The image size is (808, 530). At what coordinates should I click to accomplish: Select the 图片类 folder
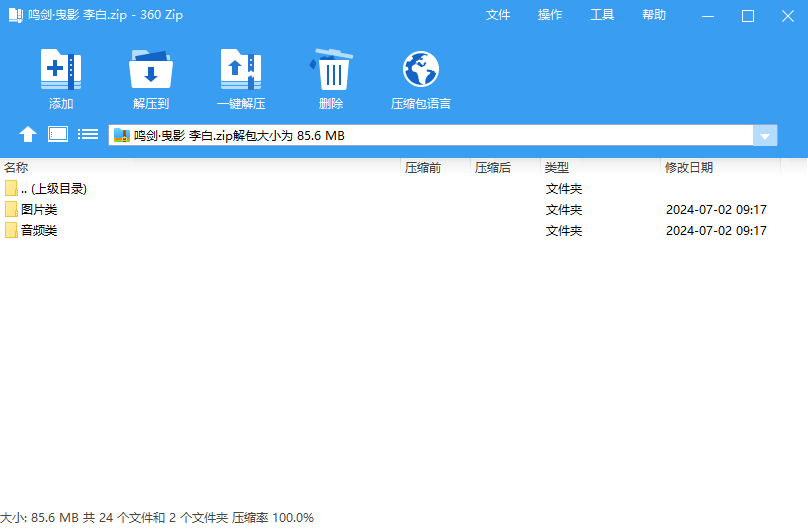tap(39, 210)
